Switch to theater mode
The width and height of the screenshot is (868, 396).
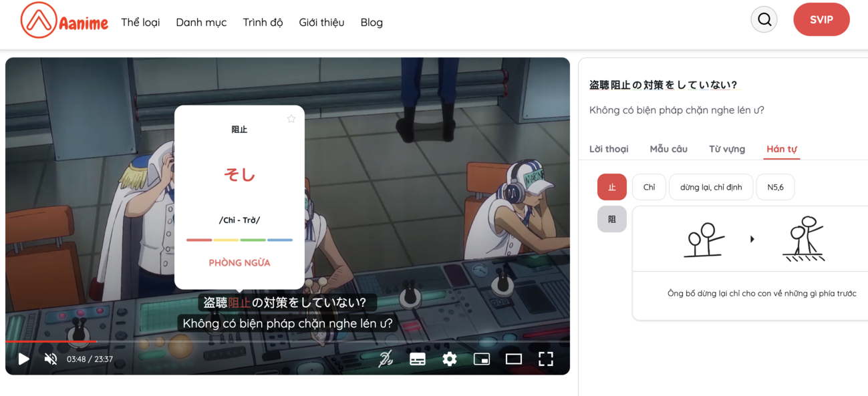click(x=514, y=359)
